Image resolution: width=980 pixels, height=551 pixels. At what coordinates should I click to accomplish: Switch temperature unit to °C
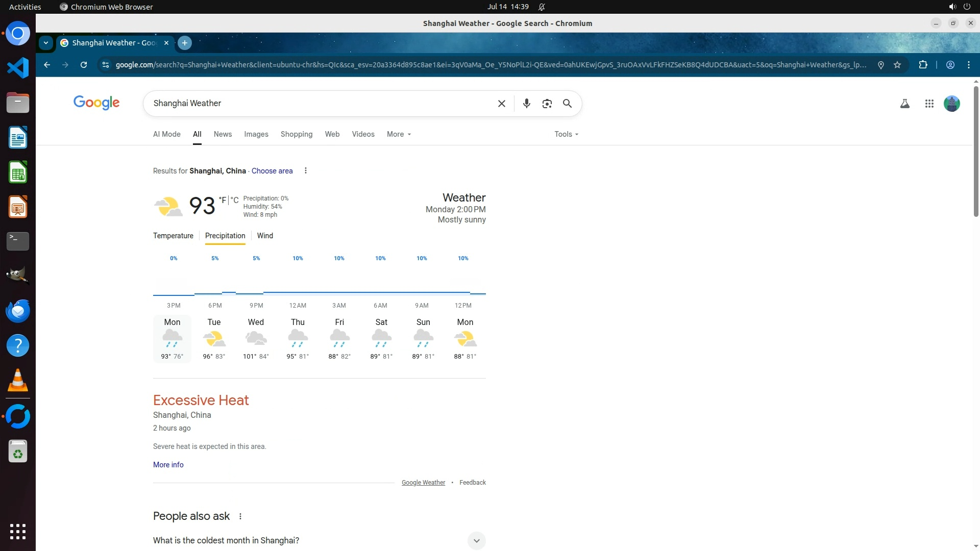click(x=234, y=200)
